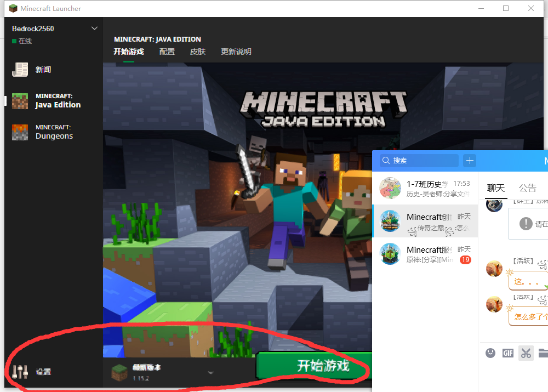Screen dimensions: 548x392
Task: Click the 怎么多了个 message bubble
Action: point(528,317)
